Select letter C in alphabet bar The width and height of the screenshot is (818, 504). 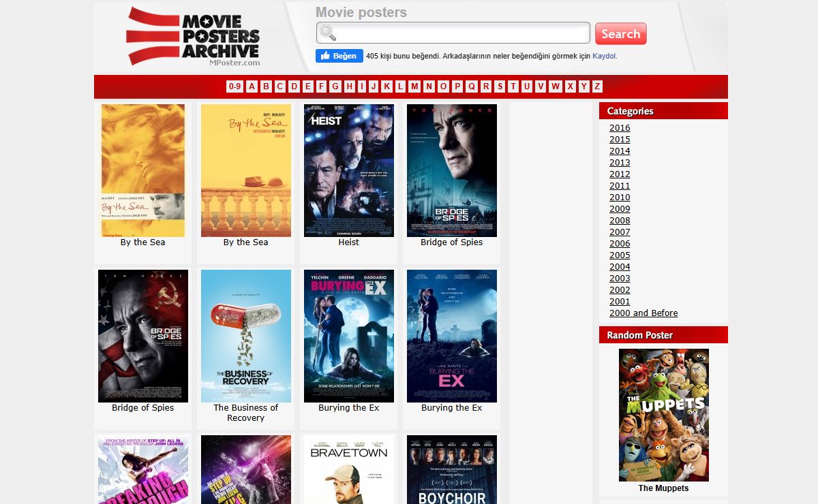[x=280, y=86]
